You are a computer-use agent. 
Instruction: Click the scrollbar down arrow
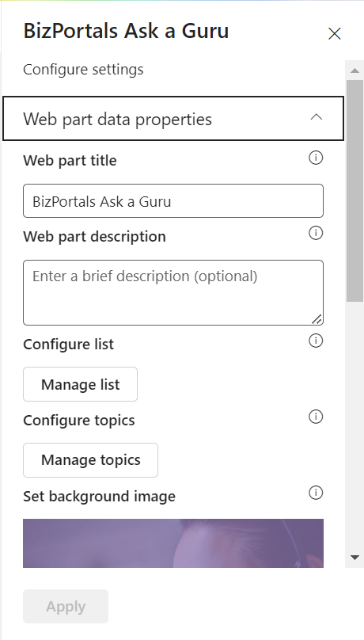(355, 557)
